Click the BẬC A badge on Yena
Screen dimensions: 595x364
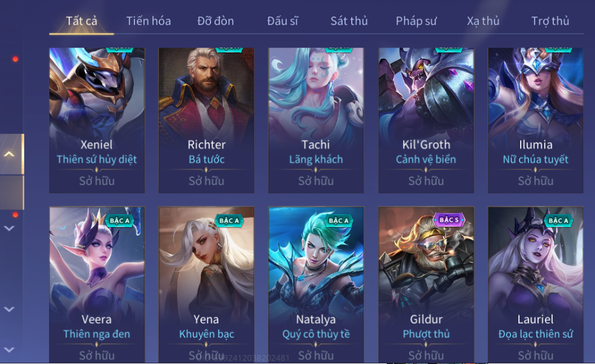(229, 221)
